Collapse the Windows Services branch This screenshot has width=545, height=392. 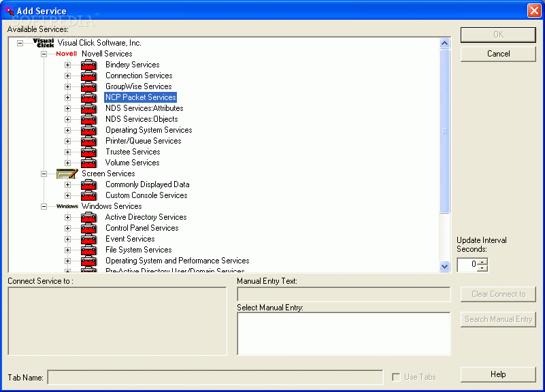click(x=44, y=206)
